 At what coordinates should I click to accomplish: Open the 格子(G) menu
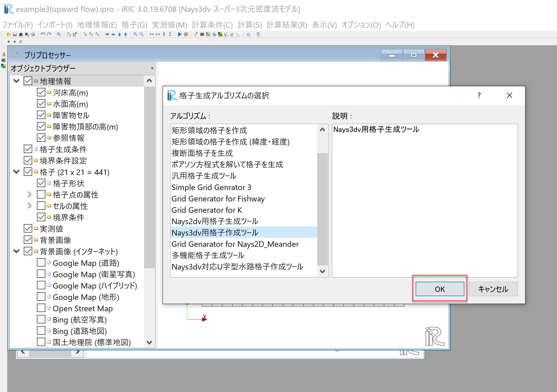(x=134, y=25)
